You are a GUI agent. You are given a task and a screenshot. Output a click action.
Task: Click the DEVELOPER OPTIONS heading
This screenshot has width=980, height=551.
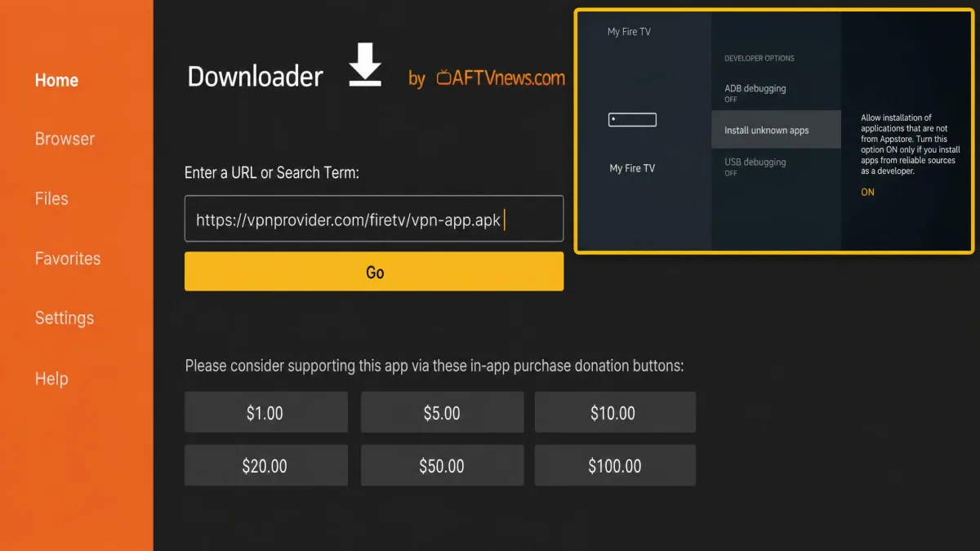point(759,59)
